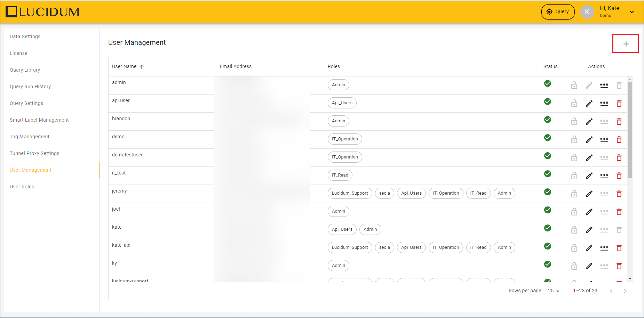Image resolution: width=644 pixels, height=318 pixels.
Task: Delete the kate_api user
Action: [x=619, y=248]
